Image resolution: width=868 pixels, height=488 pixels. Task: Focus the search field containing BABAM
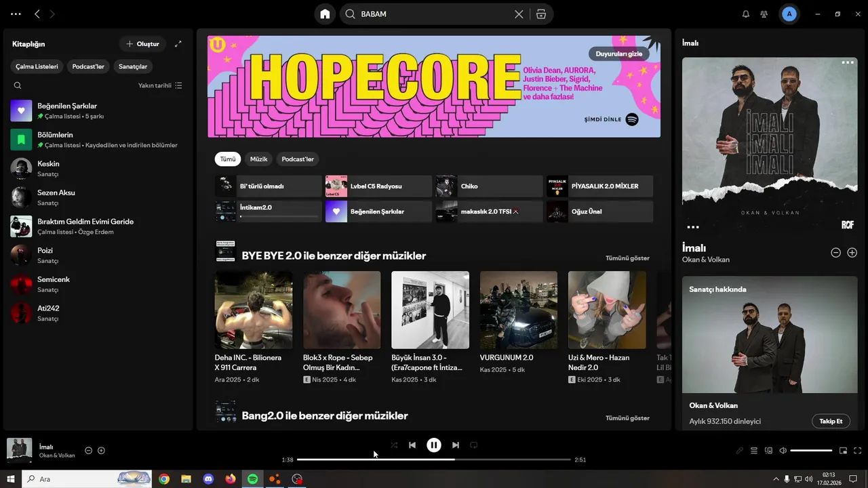tap(434, 14)
